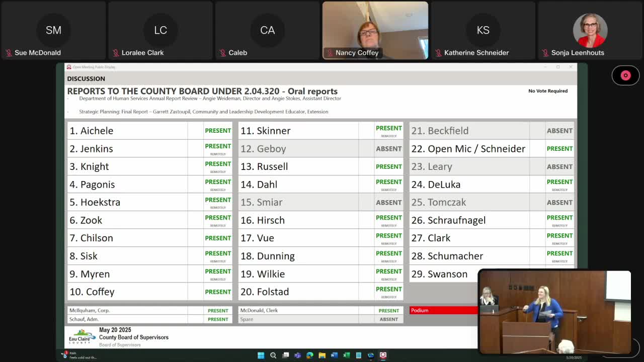
Task: Click the red recording indicator button
Action: [625, 75]
